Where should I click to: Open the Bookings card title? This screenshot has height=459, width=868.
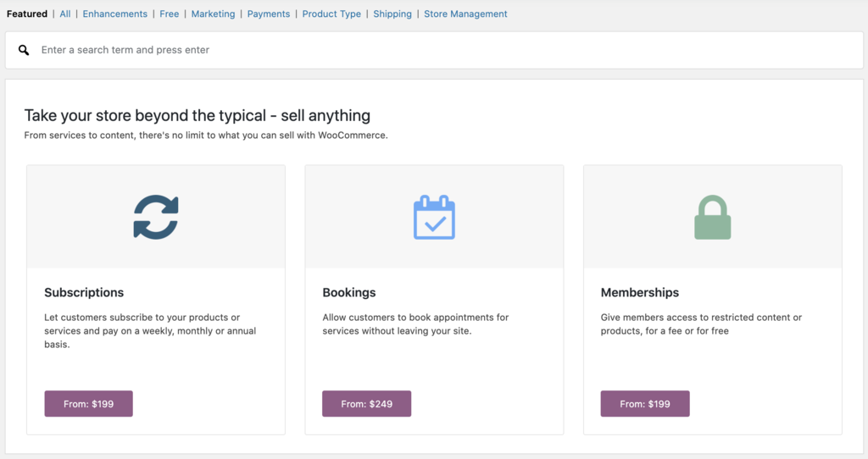[349, 292]
